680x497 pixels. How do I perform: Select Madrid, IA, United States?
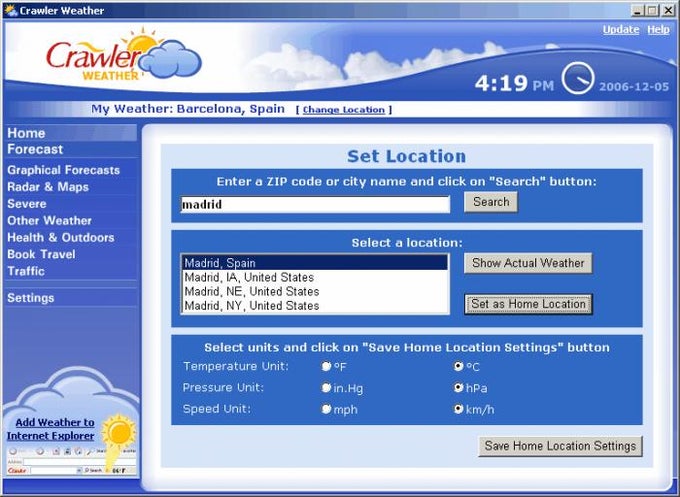click(x=314, y=277)
